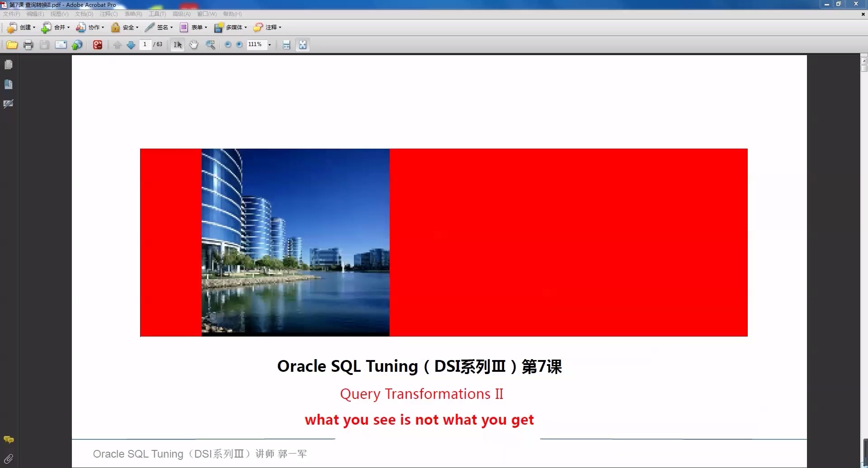Open the Hand tool for panning
The height and width of the screenshot is (468, 868).
(x=193, y=44)
